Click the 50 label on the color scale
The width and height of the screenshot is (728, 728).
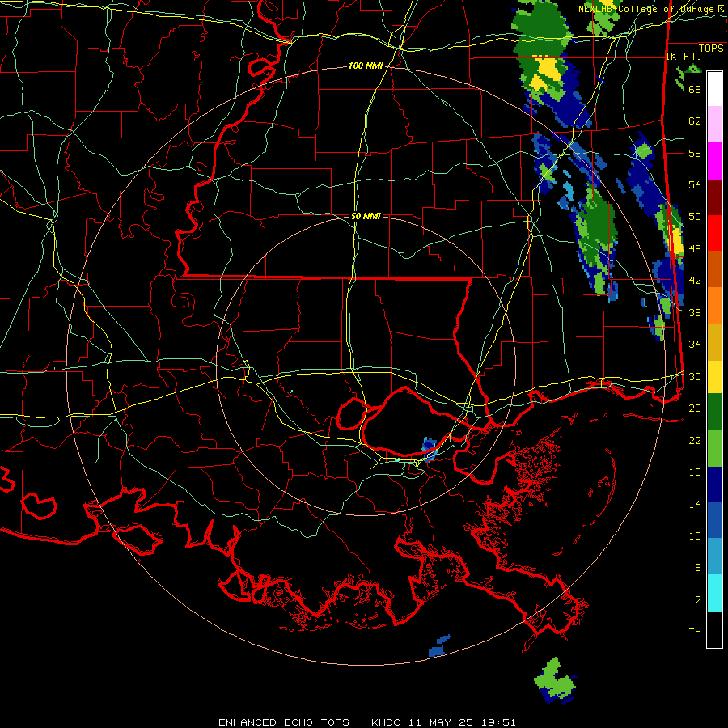click(695, 216)
